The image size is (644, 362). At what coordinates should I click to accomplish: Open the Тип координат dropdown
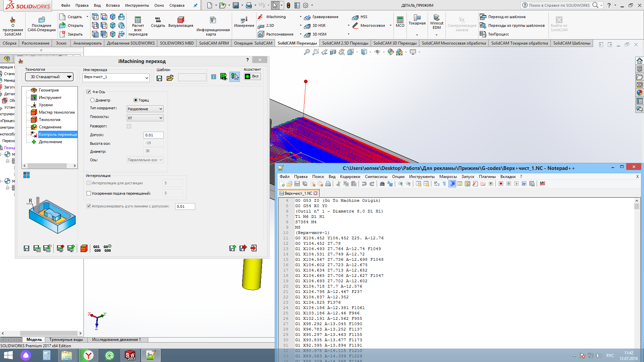145,109
